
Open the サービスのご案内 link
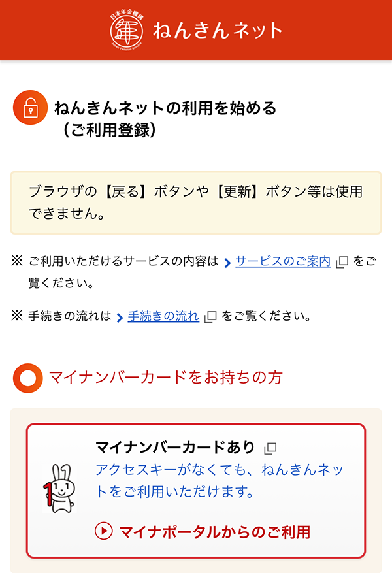pos(283,262)
